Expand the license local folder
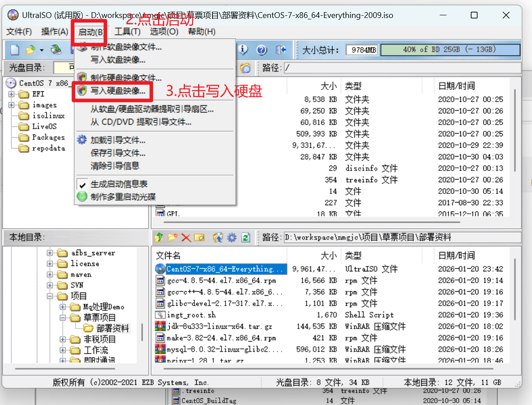Image resolution: width=532 pixels, height=405 pixels. point(50,264)
